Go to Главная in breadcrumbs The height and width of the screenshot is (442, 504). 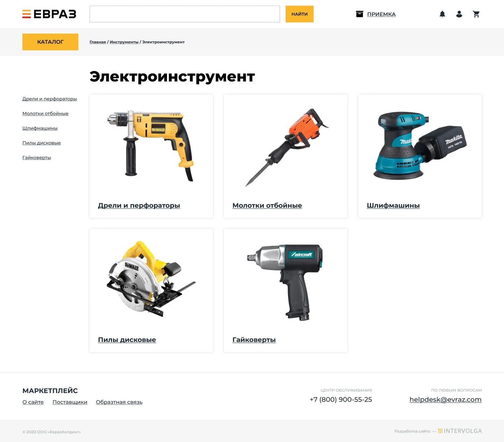pos(98,42)
